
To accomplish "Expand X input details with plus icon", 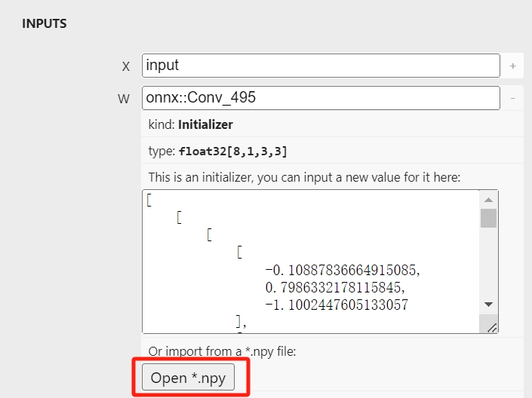I will click(512, 66).
